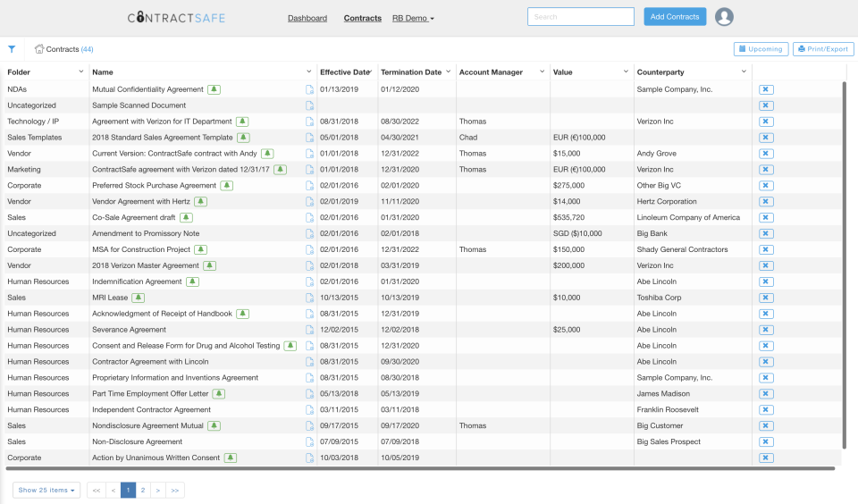This screenshot has height=504, width=858.
Task: Click bell icon on Part Time Employment Offer Letter
Action: 219,393
